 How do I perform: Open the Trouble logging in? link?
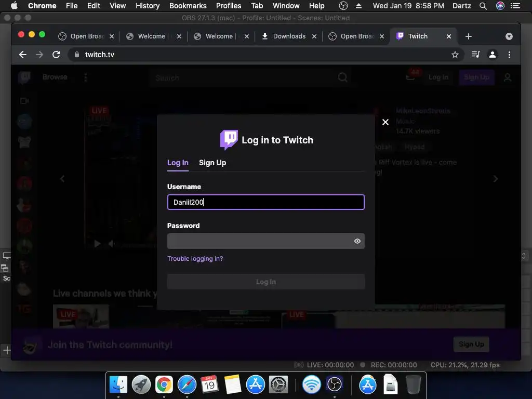coord(195,259)
